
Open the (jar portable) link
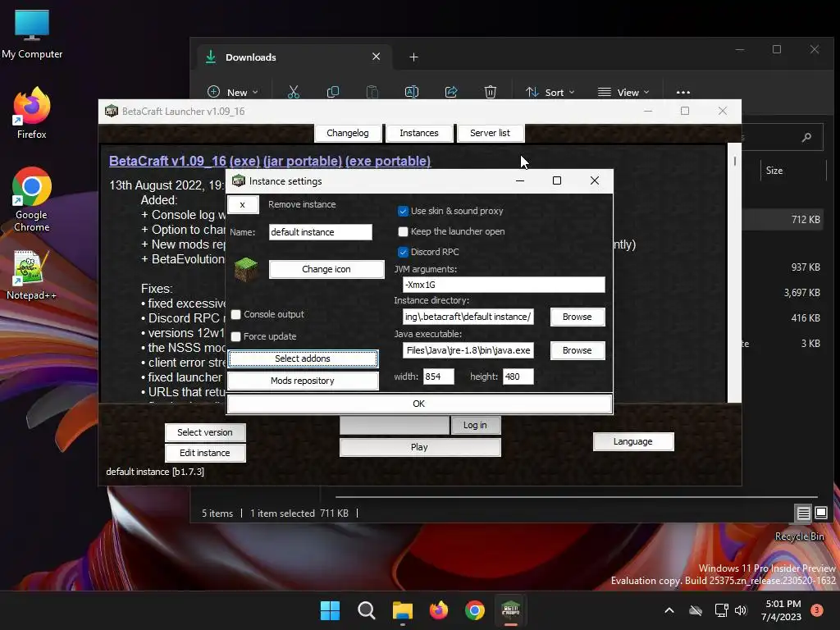(302, 161)
